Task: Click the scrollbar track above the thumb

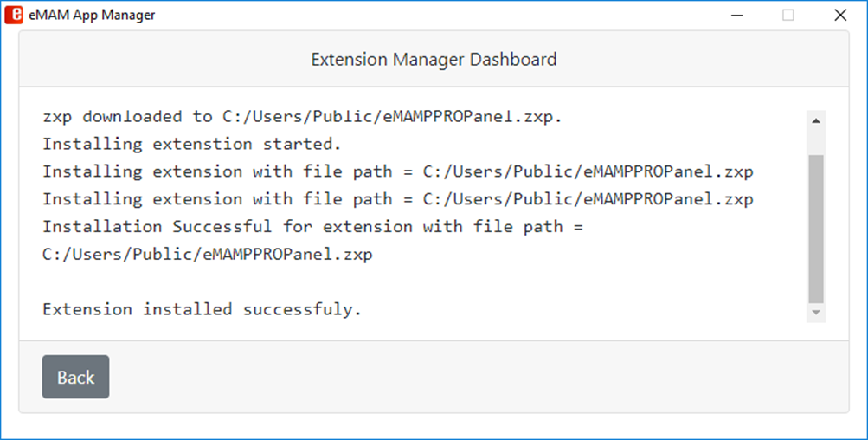Action: [x=816, y=143]
